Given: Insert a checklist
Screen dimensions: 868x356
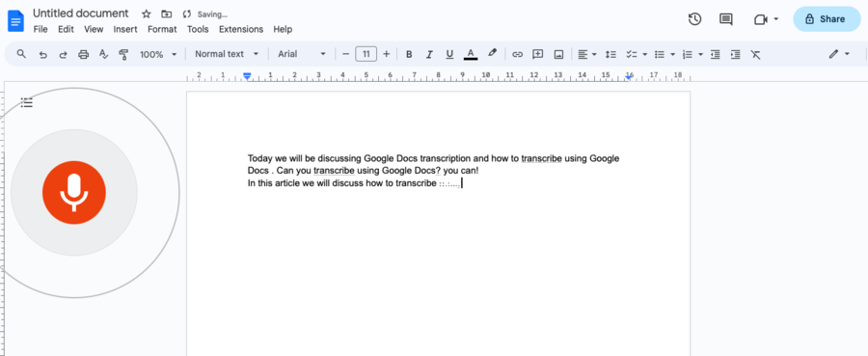Looking at the screenshot, I should click(631, 54).
